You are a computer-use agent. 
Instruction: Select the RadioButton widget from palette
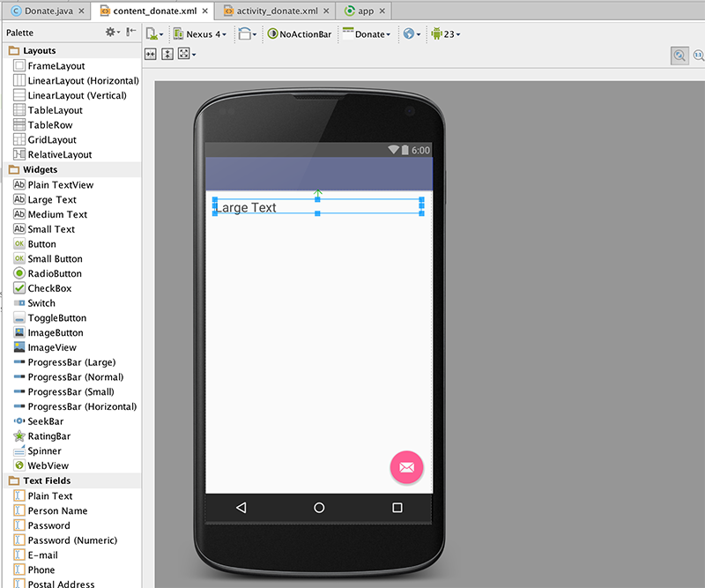coord(55,273)
